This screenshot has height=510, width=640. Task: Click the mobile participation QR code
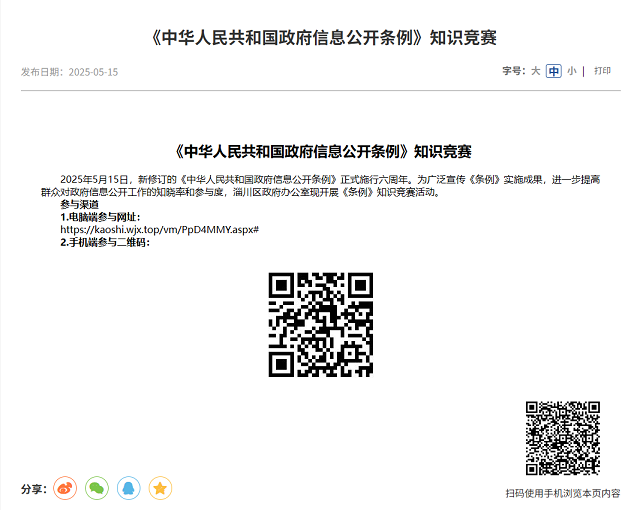321,325
